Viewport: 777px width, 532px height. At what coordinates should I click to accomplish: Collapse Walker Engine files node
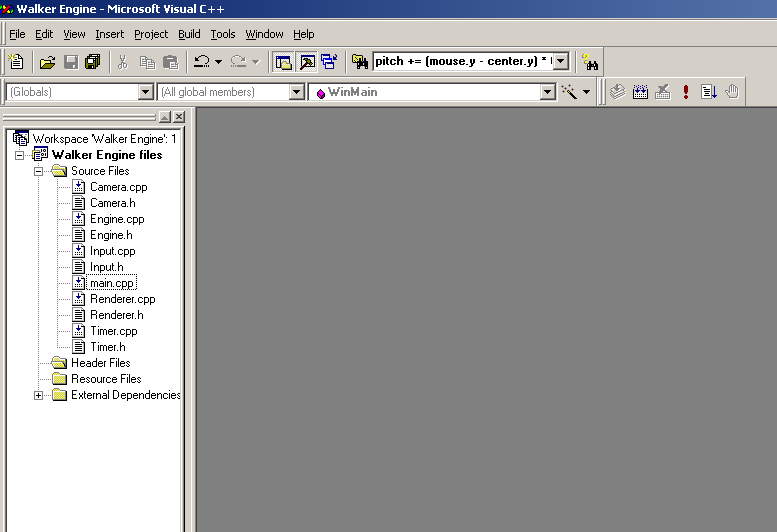pos(19,156)
